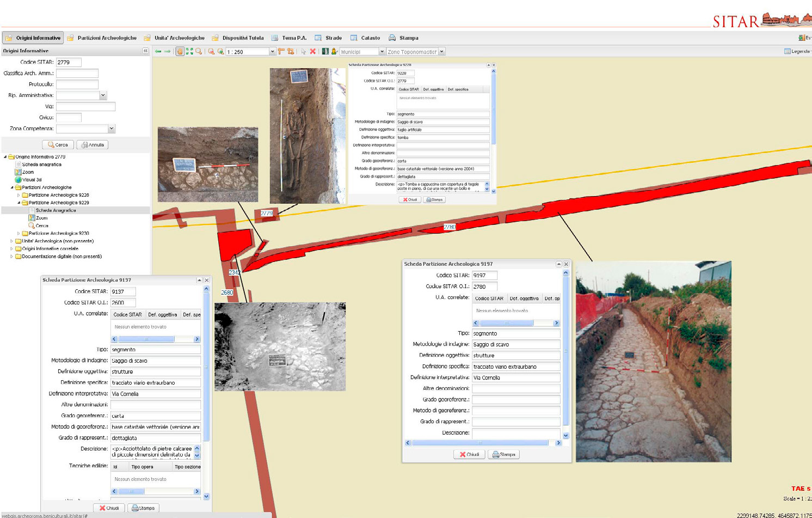Click the street view person icon
Screen dimensions: 812x518
tap(334, 52)
